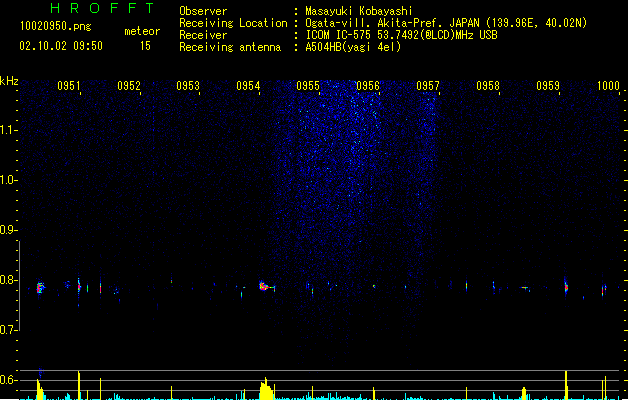Click the 0959 time marker
This screenshot has height=400, width=629.
pos(548,86)
